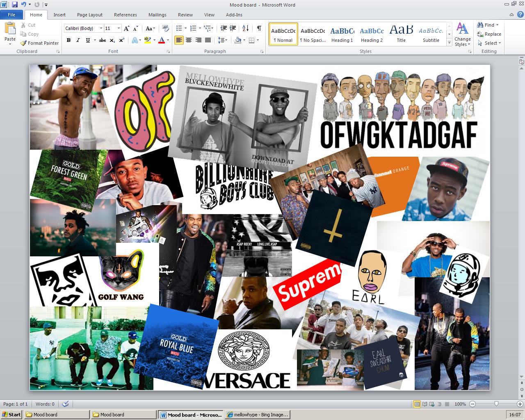Image resolution: width=525 pixels, height=420 pixels.
Task: Click the Copy icon
Action: coord(23,34)
